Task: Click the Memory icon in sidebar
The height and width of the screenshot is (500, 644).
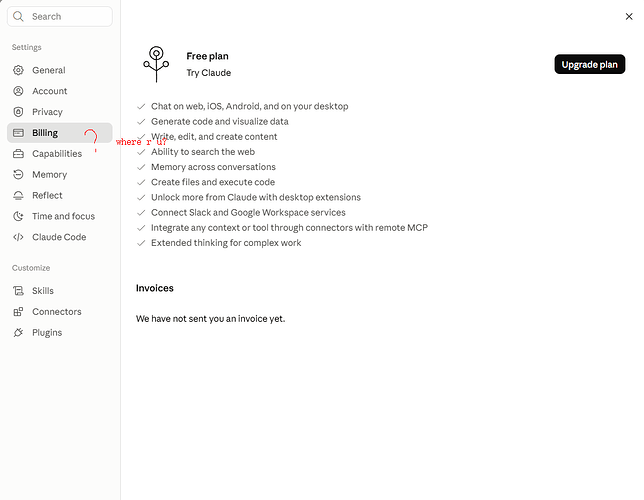Action: point(18,175)
